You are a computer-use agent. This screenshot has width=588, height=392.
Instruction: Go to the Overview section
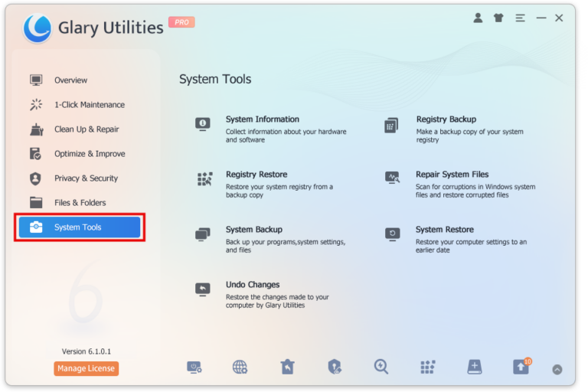pos(70,80)
